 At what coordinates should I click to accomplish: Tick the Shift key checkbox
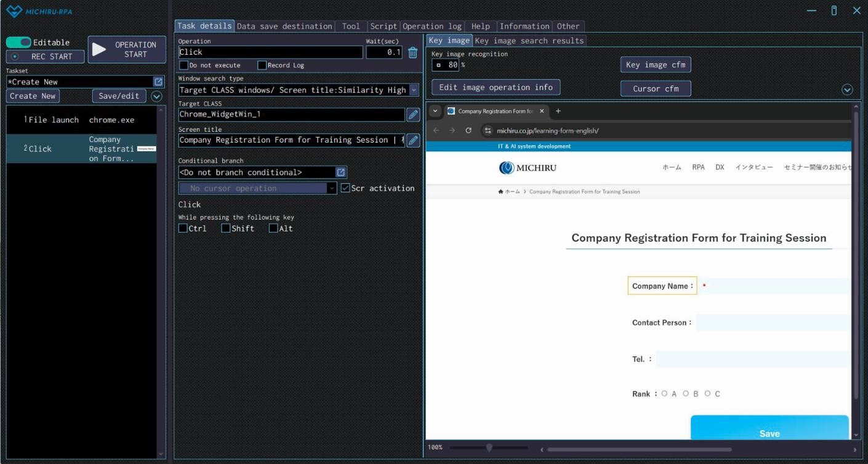click(226, 228)
